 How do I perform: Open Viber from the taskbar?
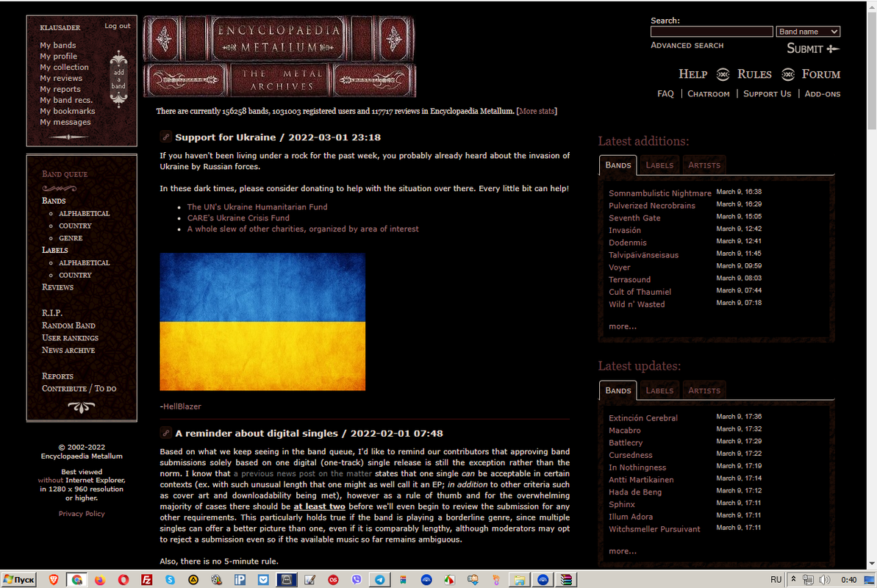(357, 580)
